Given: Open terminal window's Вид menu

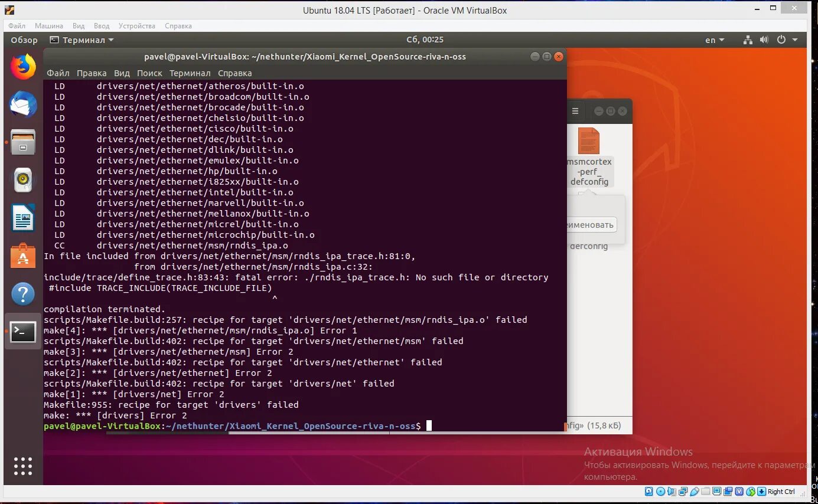Looking at the screenshot, I should tap(122, 73).
